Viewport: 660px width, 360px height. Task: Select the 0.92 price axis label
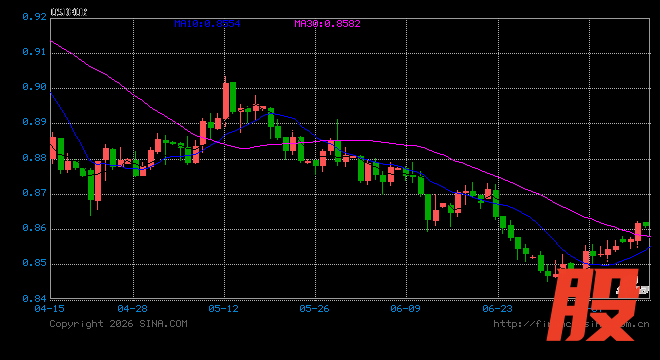[34, 16]
